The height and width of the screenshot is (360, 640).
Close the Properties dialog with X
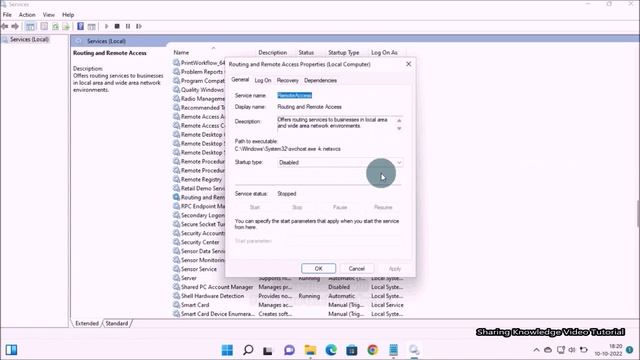(x=408, y=64)
